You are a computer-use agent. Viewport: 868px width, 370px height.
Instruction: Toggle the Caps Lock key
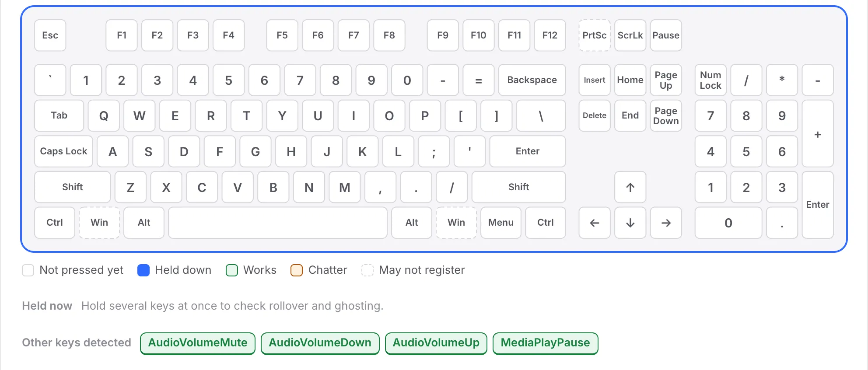(63, 151)
